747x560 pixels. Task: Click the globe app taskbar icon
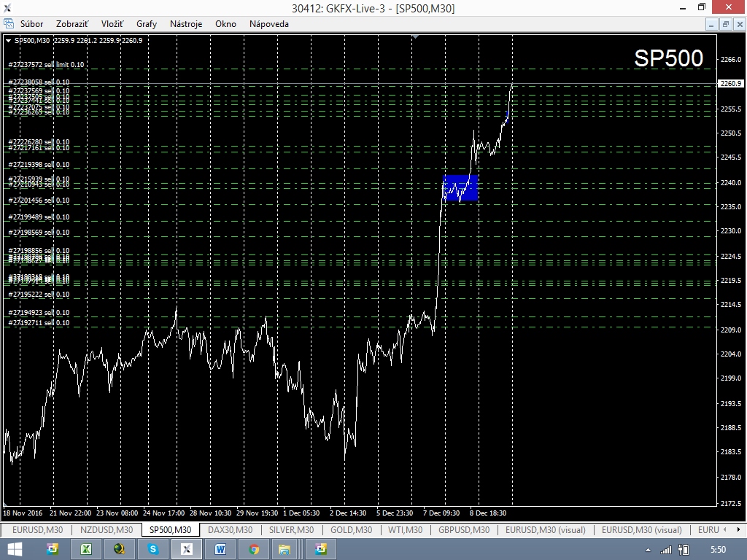(x=119, y=549)
